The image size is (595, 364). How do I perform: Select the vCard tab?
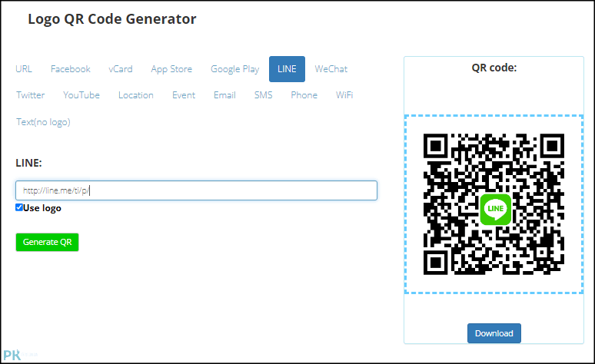tap(120, 69)
